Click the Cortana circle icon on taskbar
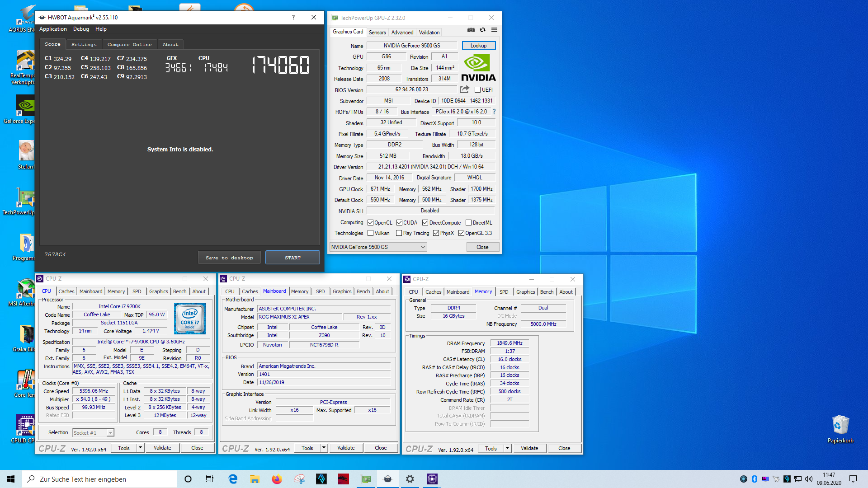Screen dimensions: 868x488 (x=188, y=479)
